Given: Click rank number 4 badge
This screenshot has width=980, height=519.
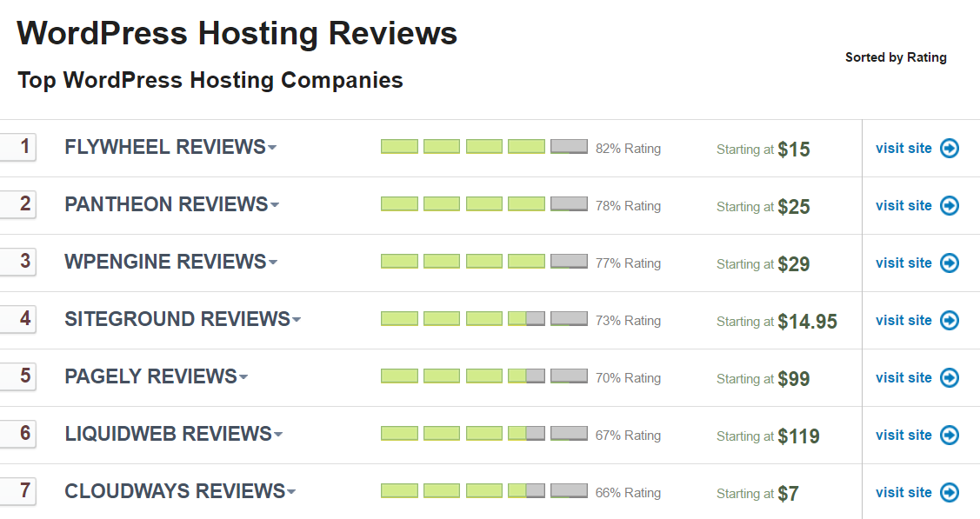Looking at the screenshot, I should tap(19, 319).
